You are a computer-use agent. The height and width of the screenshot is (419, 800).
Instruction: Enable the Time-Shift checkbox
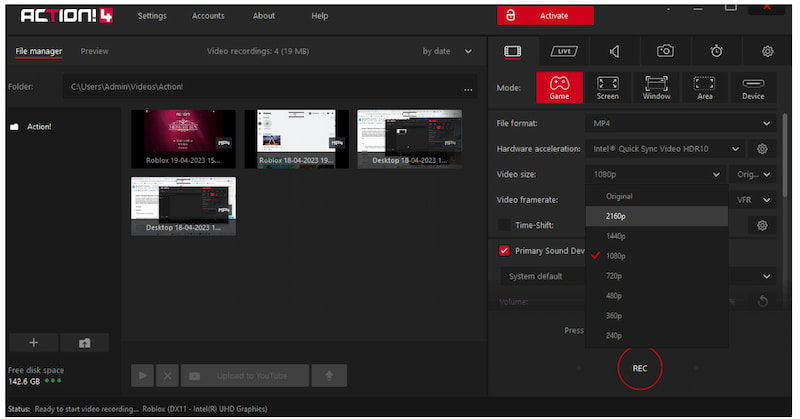tap(504, 225)
